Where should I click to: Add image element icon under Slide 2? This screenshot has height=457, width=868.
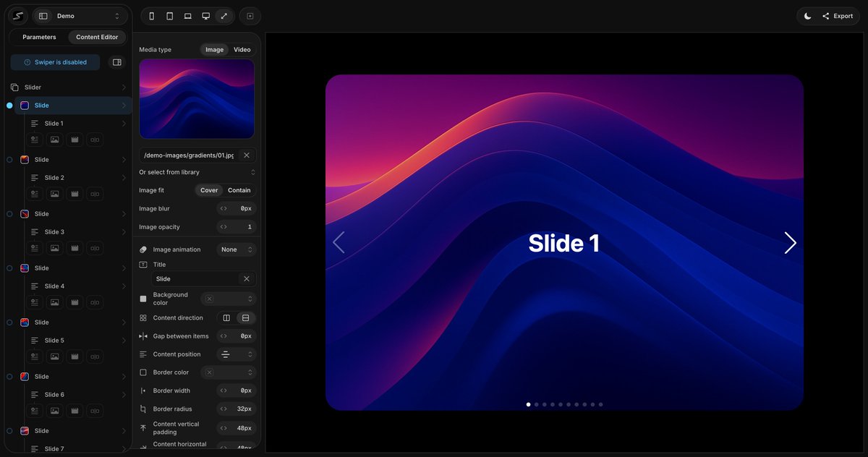(x=55, y=194)
